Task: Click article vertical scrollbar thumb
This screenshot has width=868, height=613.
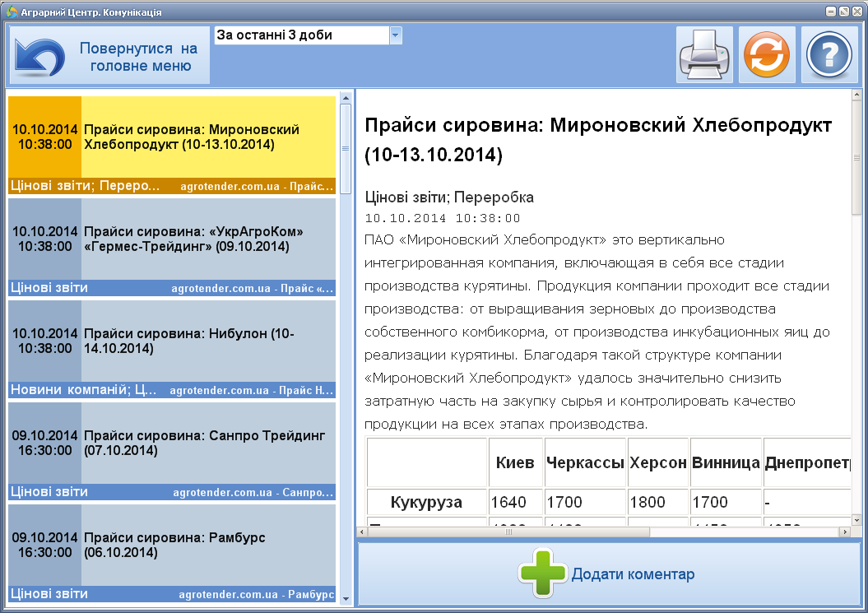Action: [856, 158]
